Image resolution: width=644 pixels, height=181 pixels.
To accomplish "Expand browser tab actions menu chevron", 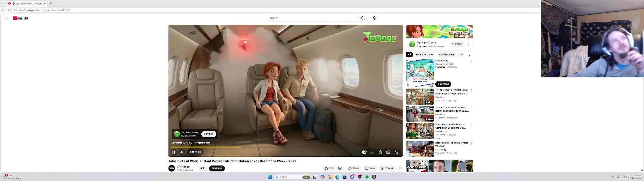I will [x=3, y=3].
